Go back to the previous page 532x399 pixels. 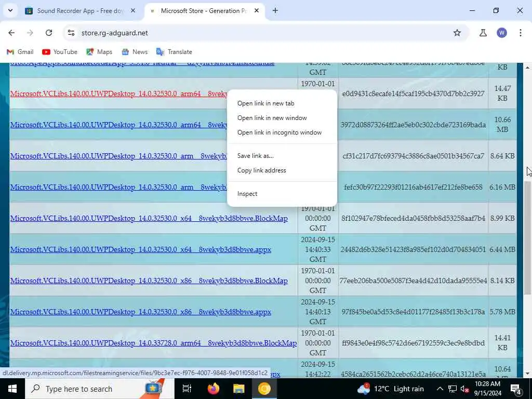click(x=11, y=33)
